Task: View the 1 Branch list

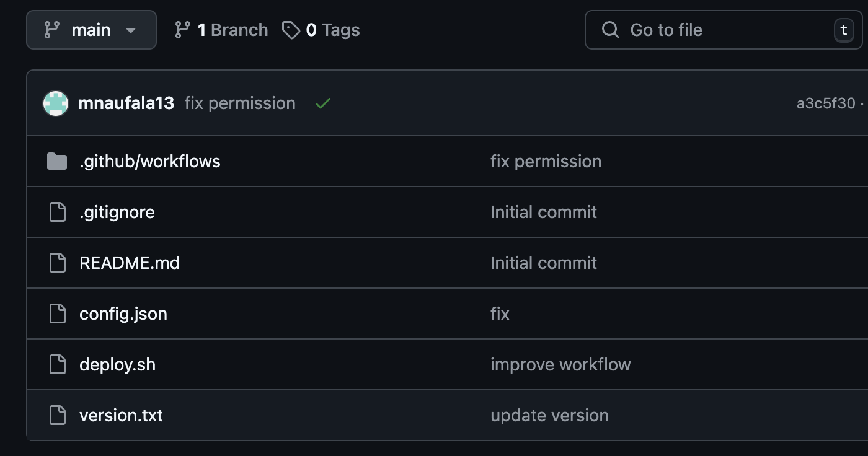Action: pyautogui.click(x=232, y=30)
